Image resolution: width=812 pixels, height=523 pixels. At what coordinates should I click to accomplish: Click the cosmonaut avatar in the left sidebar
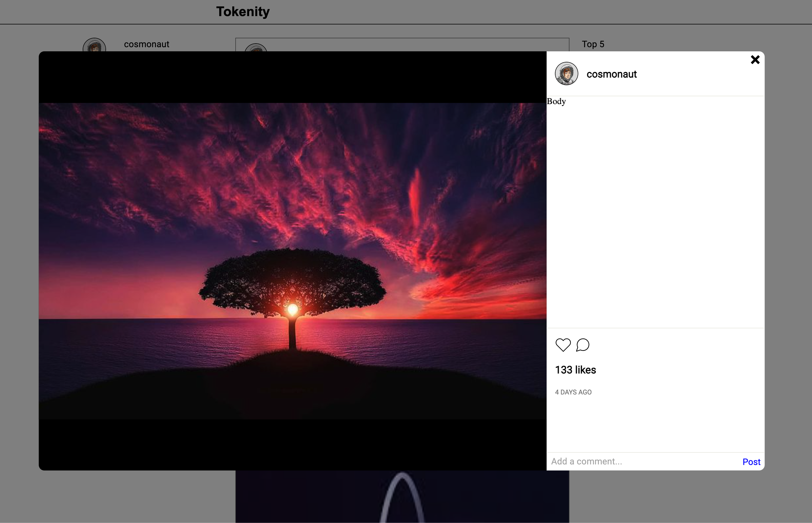tap(94, 46)
